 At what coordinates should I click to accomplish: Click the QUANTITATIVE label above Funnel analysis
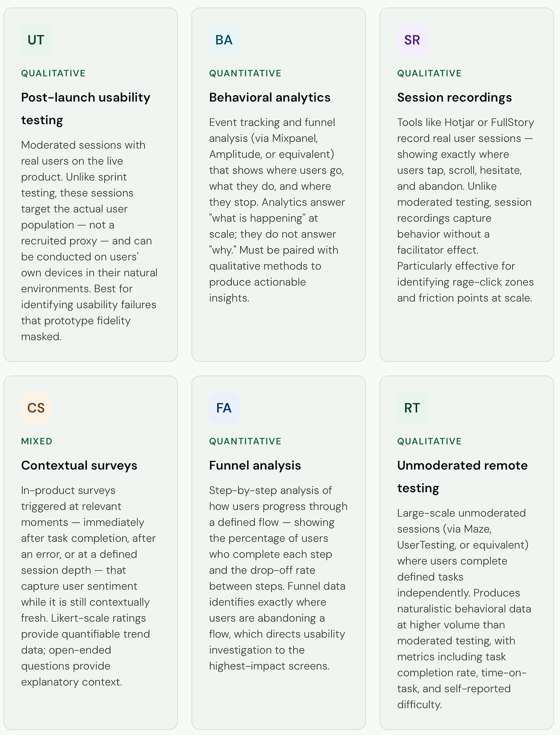click(246, 441)
